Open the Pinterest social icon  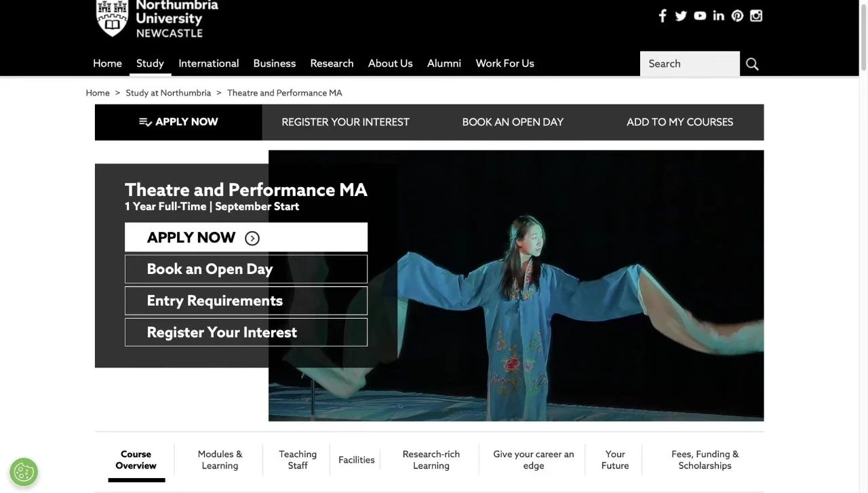point(737,16)
